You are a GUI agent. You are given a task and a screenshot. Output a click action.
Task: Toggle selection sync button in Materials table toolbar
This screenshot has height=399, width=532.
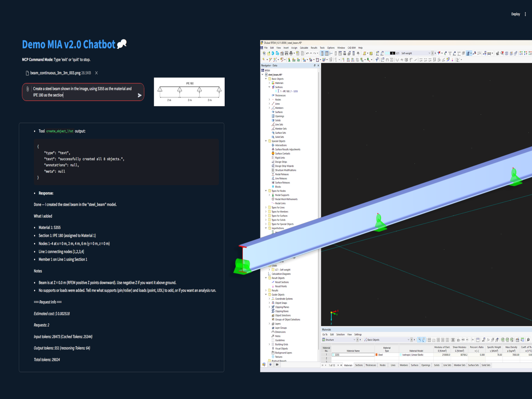[420, 340]
